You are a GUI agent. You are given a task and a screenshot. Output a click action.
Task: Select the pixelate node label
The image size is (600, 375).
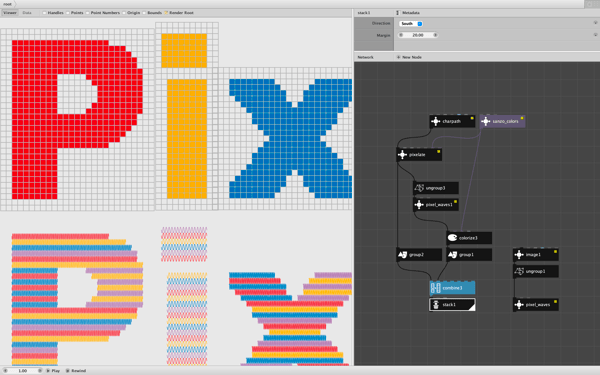(417, 155)
